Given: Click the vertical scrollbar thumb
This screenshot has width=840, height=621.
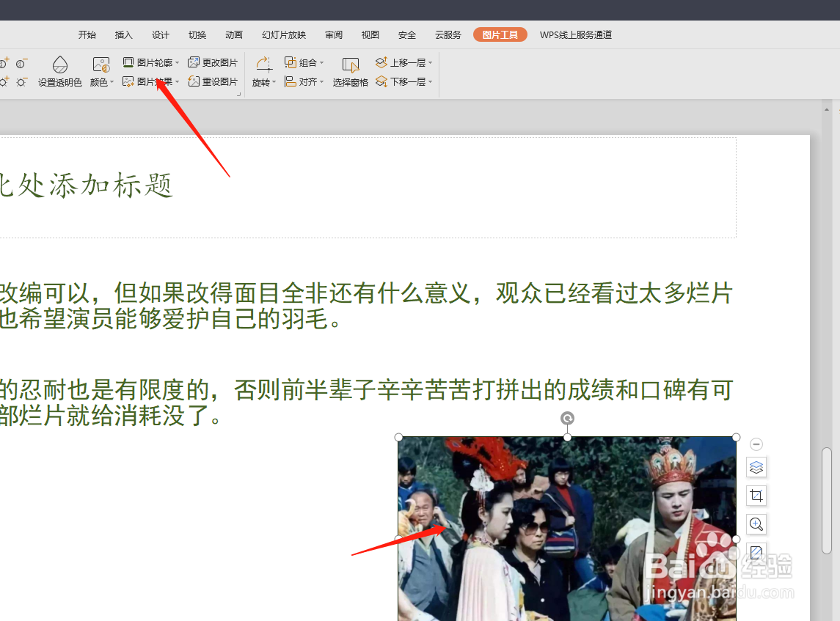Looking at the screenshot, I should coord(827,501).
